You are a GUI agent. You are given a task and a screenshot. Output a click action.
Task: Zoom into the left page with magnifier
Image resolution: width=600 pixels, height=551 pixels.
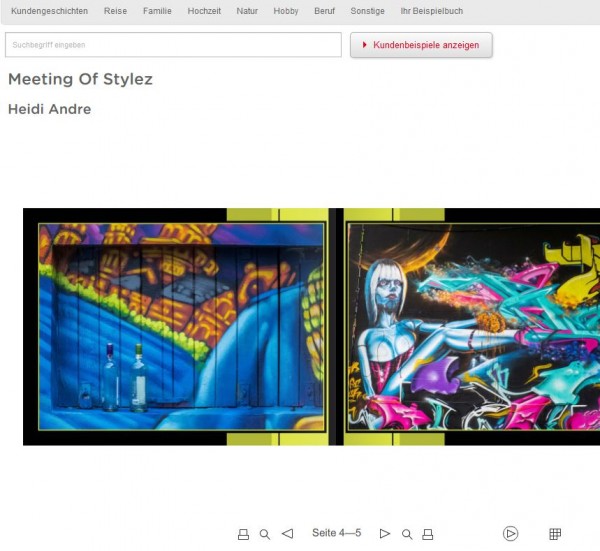tap(265, 534)
